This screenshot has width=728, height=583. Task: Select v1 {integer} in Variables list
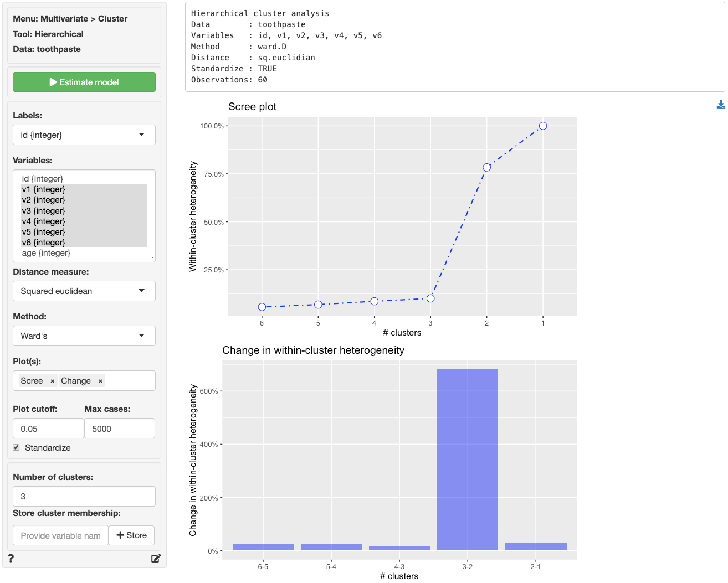tap(44, 189)
